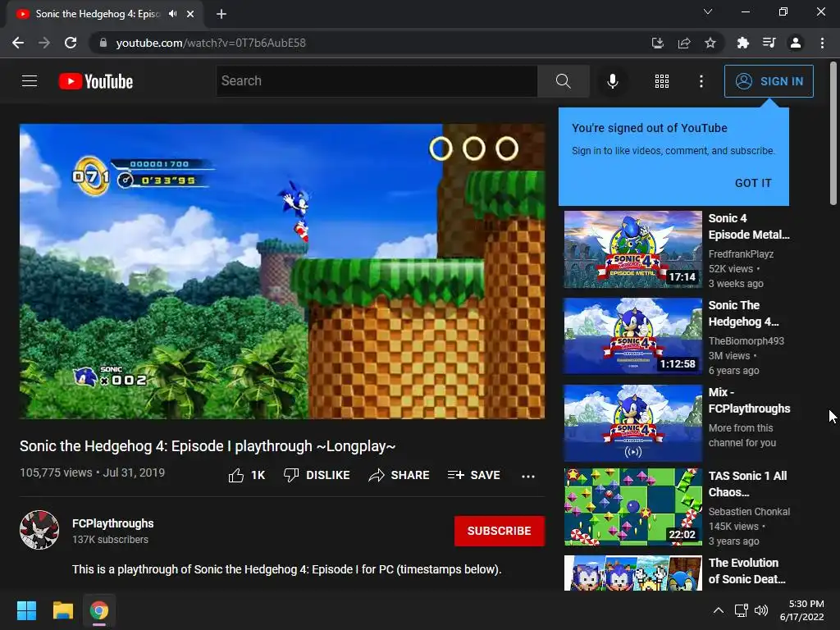Click the Mix - FCPlaythroughs title
Viewport: 840px width, 630px height.
pyautogui.click(x=749, y=400)
